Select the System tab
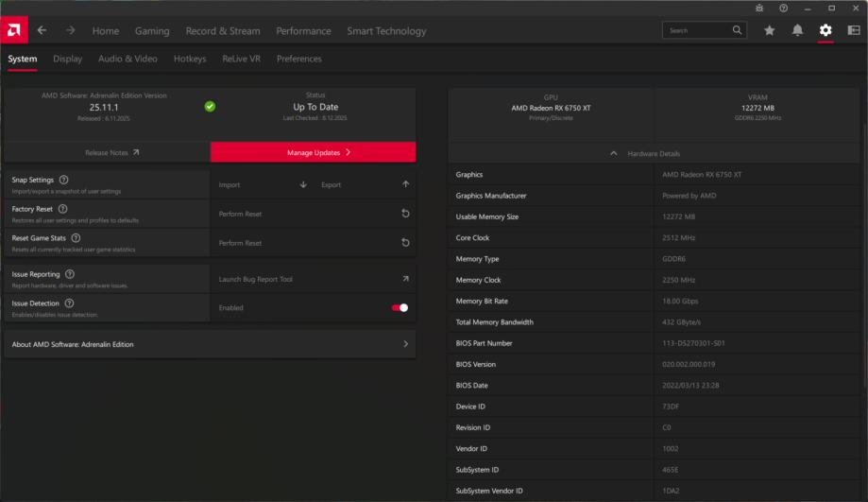 point(22,59)
